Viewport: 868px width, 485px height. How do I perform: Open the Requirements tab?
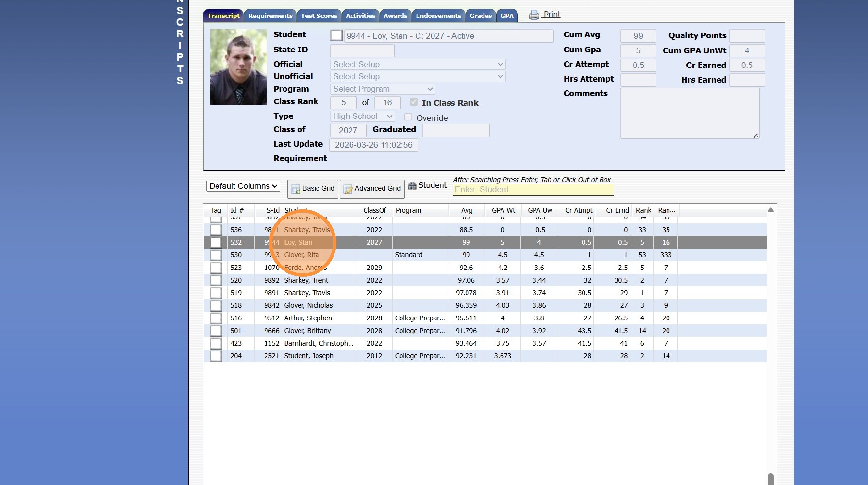(270, 16)
